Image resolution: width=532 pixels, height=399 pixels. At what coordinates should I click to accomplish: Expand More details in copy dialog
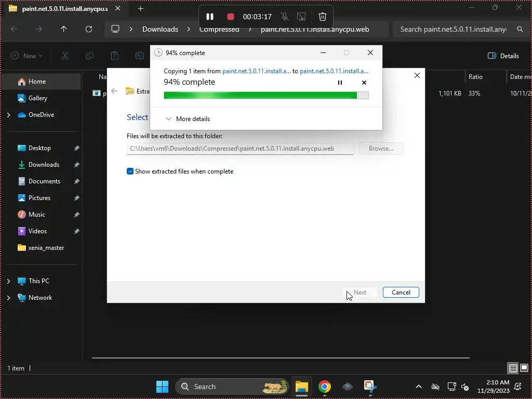[188, 119]
